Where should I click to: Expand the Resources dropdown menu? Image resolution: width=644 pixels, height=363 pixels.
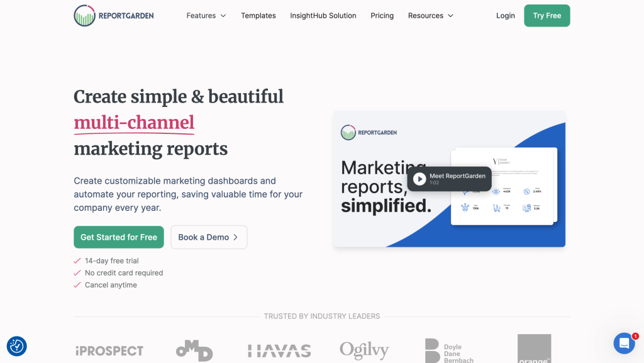pyautogui.click(x=430, y=16)
